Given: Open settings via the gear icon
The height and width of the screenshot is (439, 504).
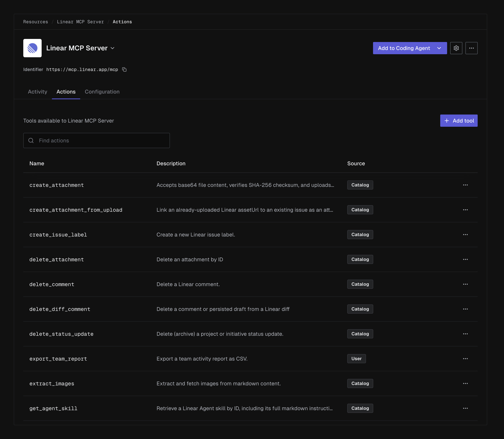Looking at the screenshot, I should (456, 48).
